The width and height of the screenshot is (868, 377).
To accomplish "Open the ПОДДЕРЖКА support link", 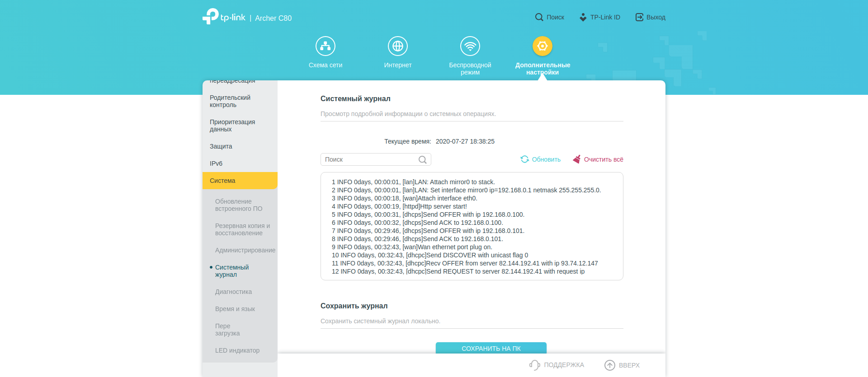I will [x=557, y=365].
